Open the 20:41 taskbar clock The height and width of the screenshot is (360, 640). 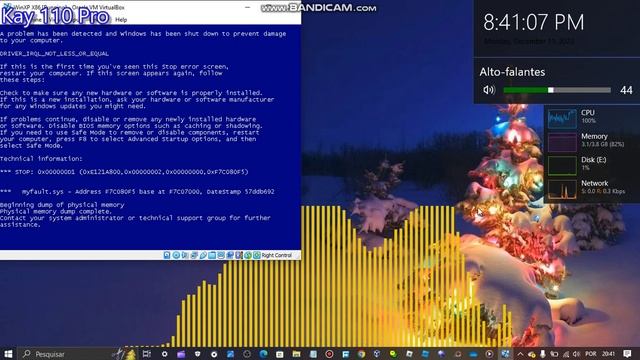click(608, 354)
